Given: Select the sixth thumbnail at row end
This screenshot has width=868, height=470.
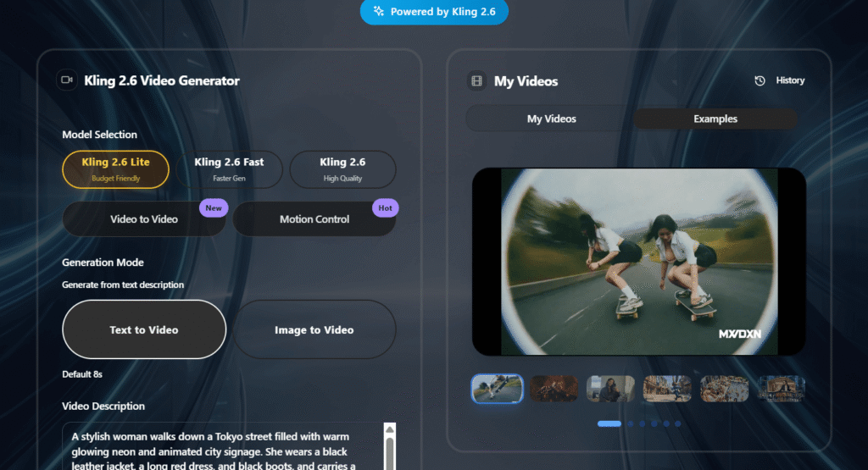Looking at the screenshot, I should coord(781,389).
